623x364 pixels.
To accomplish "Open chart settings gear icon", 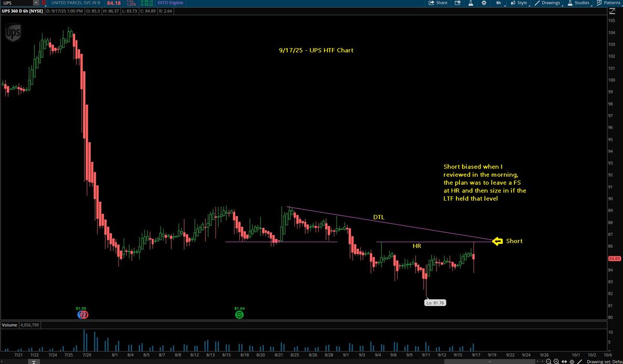I will coord(483,3).
